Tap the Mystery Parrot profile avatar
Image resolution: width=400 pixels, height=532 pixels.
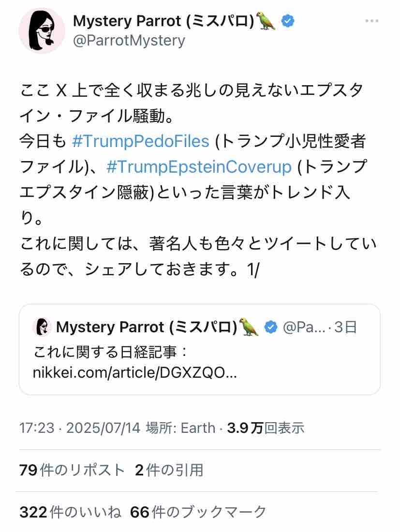[x=42, y=30]
